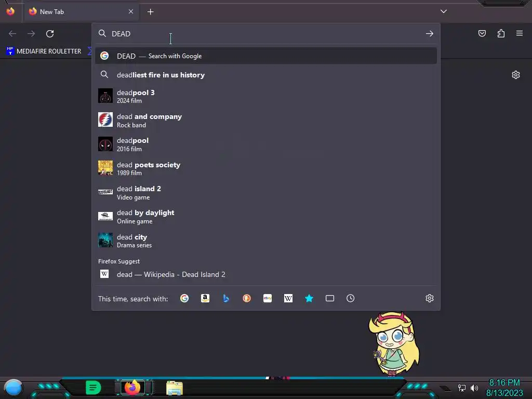Search this time with Wikipedia icon
Viewport: 532px width, 399px height.
point(288,298)
